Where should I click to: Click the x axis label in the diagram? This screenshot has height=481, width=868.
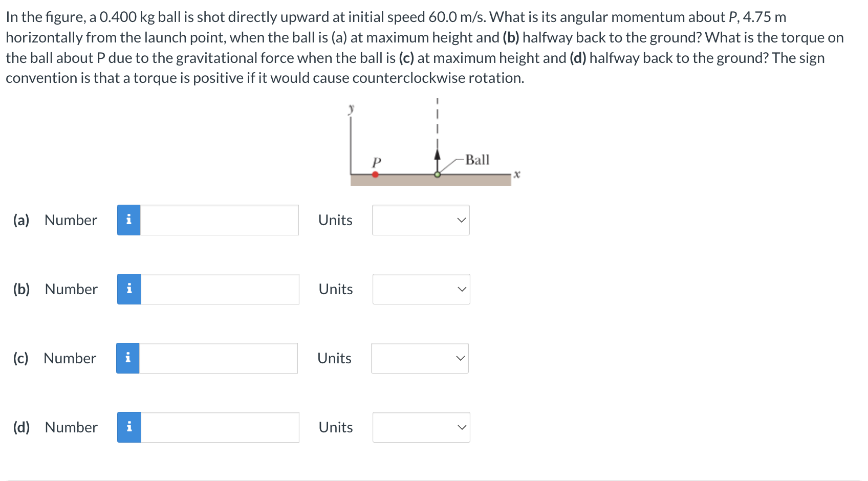point(517,174)
